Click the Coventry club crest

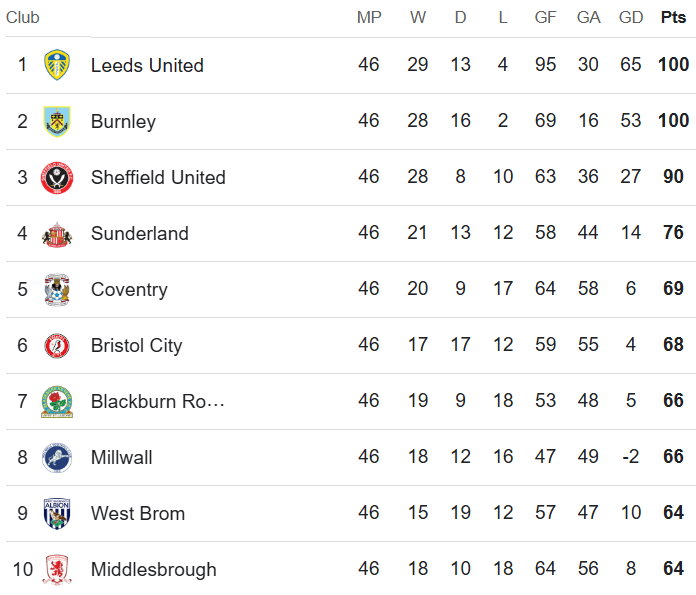57,289
